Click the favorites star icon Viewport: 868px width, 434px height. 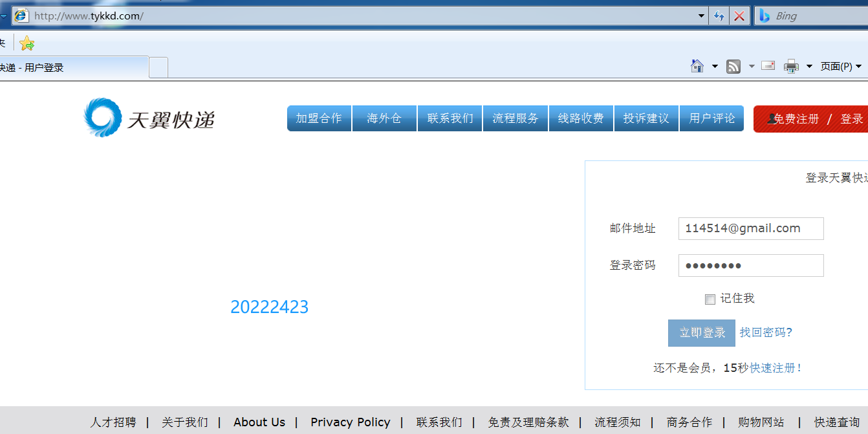click(27, 43)
